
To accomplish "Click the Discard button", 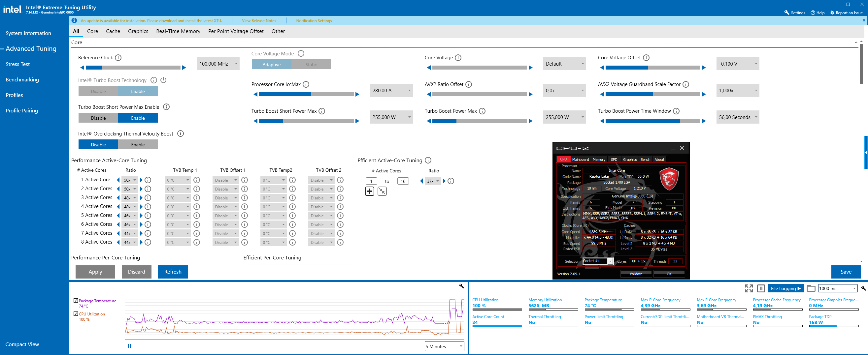I will click(136, 272).
